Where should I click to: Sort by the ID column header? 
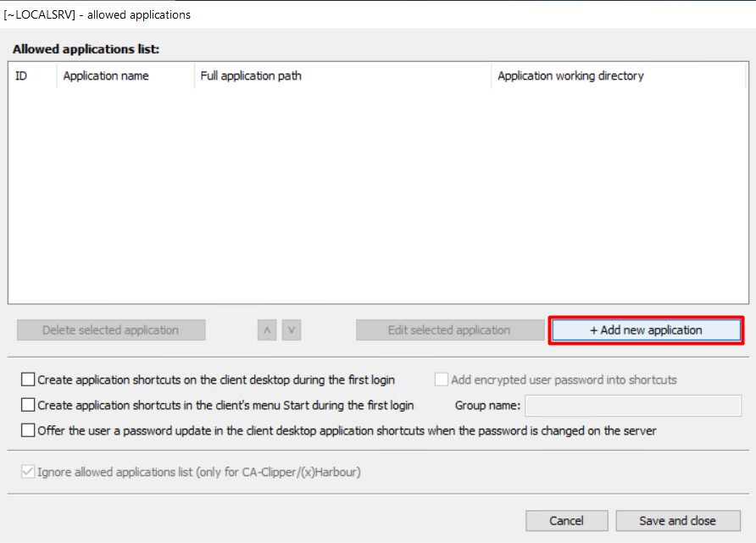click(32, 76)
